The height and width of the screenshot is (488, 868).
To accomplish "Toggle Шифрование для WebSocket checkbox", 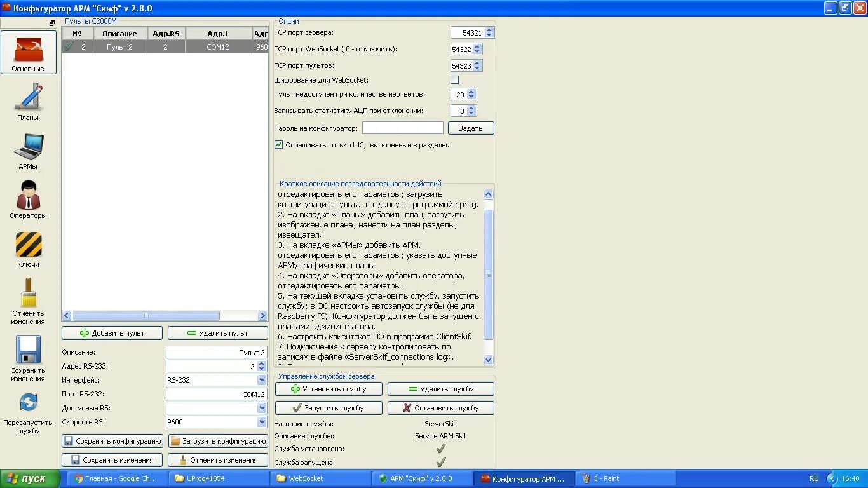I will click(454, 80).
